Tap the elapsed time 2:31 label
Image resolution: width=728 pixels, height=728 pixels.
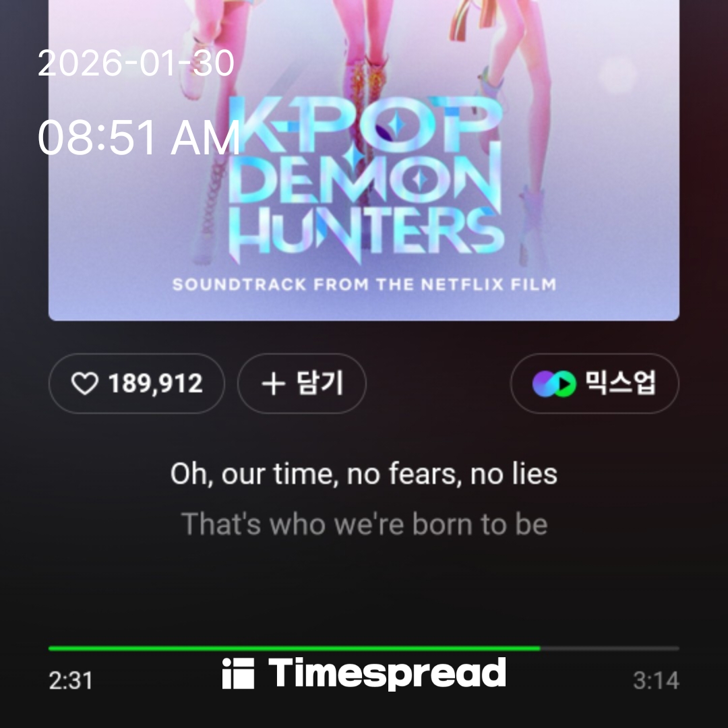pyautogui.click(x=71, y=681)
